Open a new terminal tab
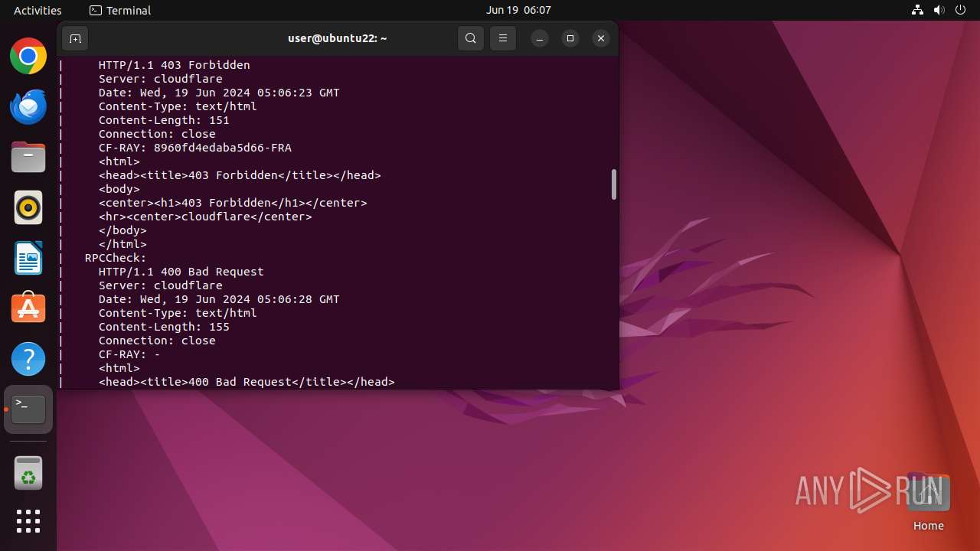 click(x=75, y=38)
